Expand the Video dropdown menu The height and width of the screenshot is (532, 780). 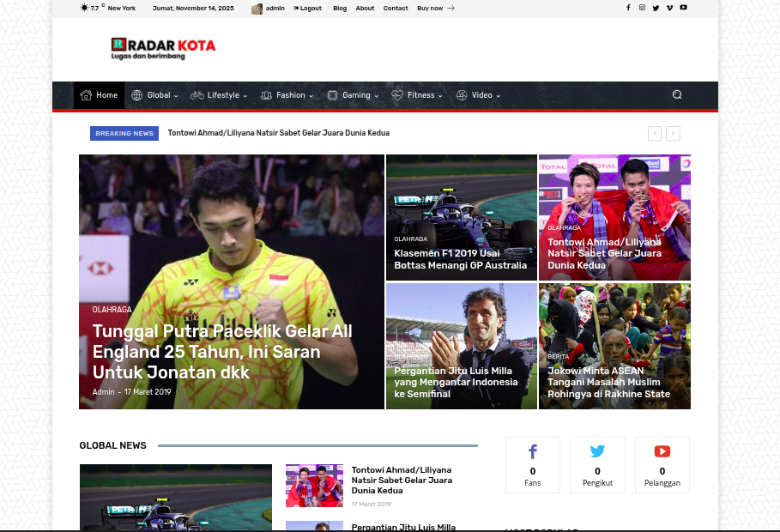tap(478, 95)
